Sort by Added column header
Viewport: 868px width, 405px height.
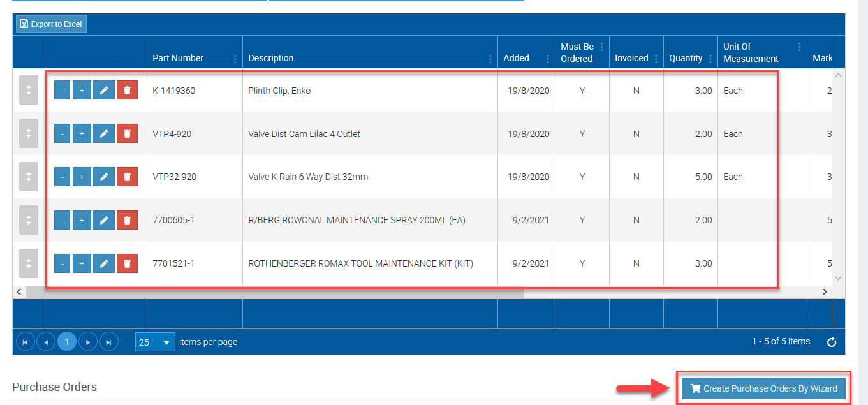516,58
